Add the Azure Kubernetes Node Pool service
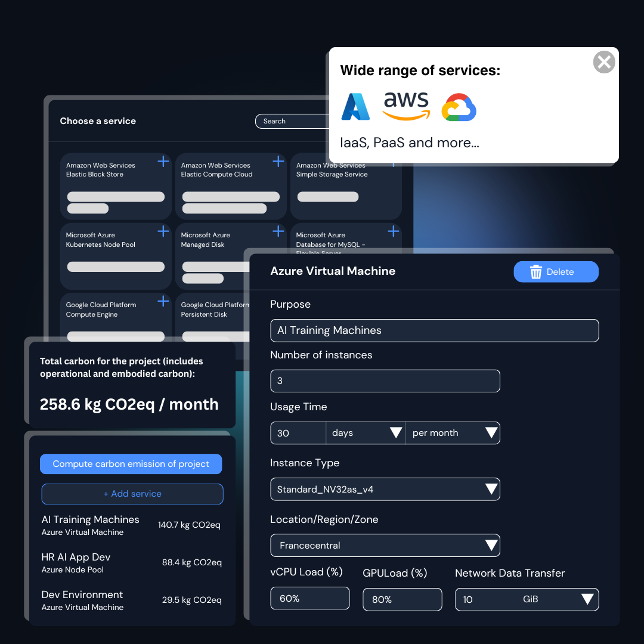The image size is (644, 644). tap(163, 231)
